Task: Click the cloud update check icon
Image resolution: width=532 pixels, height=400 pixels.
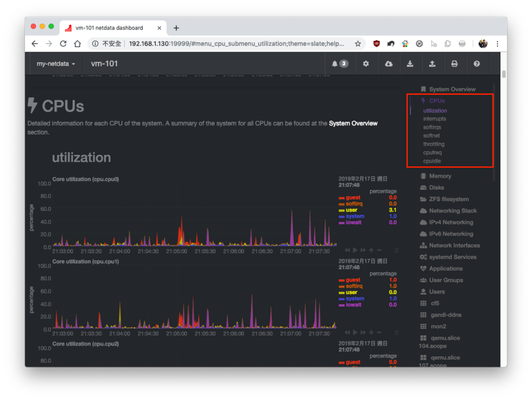Action: (389, 64)
